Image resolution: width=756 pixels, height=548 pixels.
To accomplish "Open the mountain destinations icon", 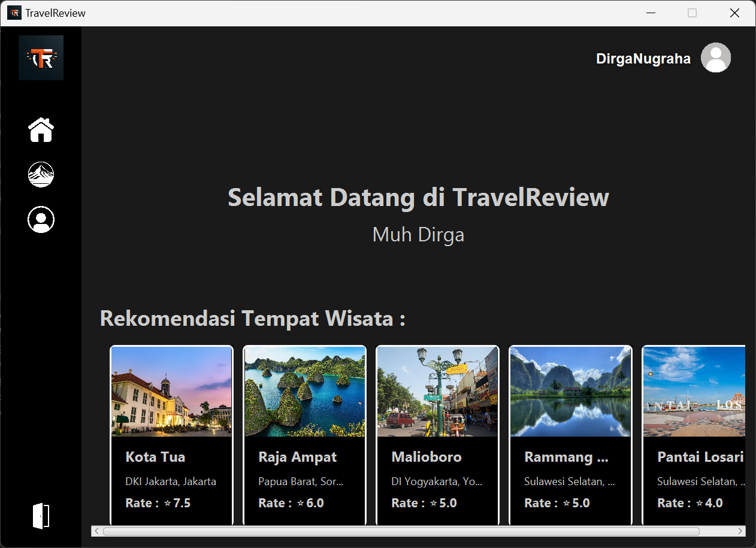I will tap(41, 174).
